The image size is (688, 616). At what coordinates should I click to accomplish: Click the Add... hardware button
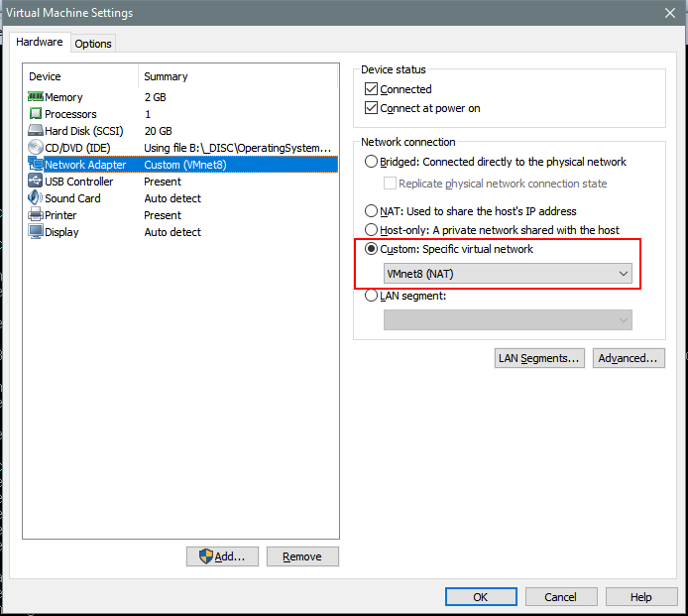pos(222,556)
